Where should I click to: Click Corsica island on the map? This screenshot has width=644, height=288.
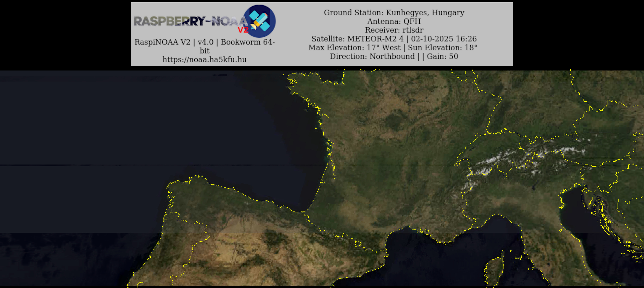coord(495,272)
